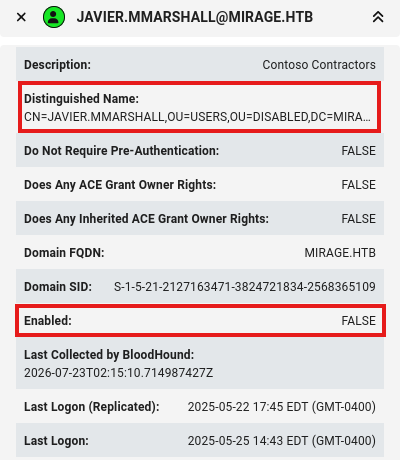The height and width of the screenshot is (460, 400).
Task: Click the Last Collected by BloodHound timestamp
Action: pos(118,373)
